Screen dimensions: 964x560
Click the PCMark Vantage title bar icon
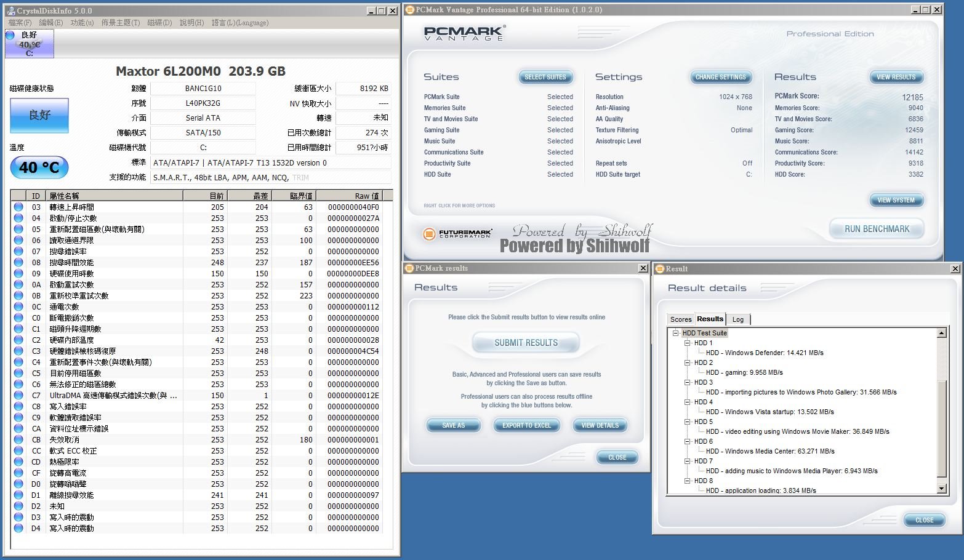coord(410,10)
